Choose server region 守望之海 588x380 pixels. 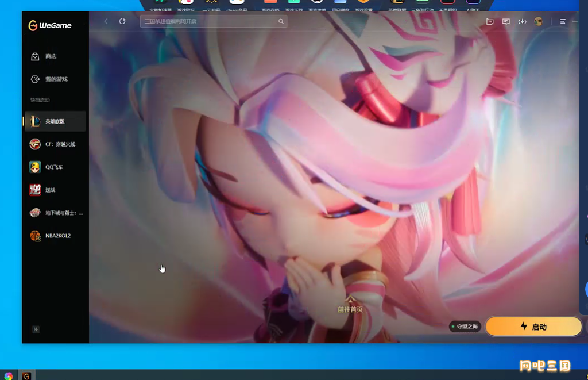coord(465,327)
